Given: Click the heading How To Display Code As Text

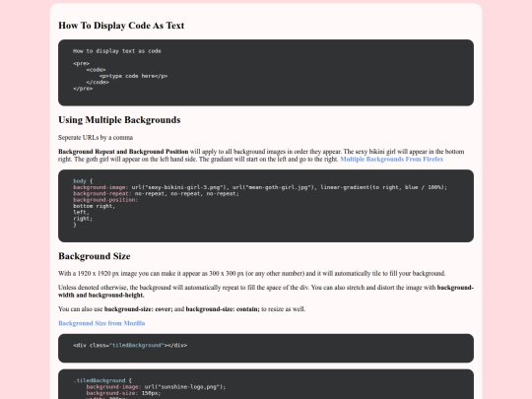Looking at the screenshot, I should (121, 26).
